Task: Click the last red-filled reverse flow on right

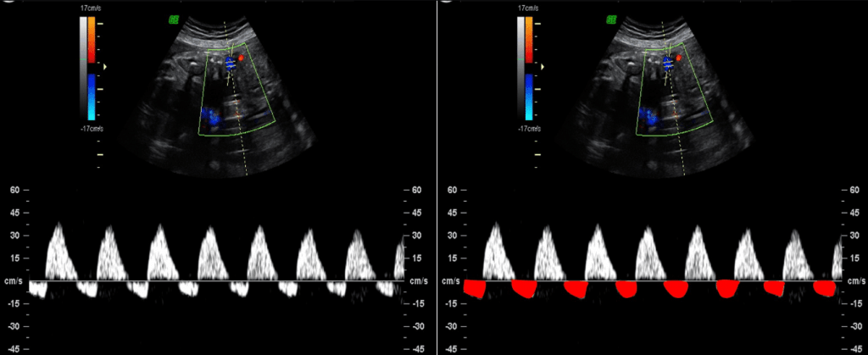Action: tap(824, 289)
